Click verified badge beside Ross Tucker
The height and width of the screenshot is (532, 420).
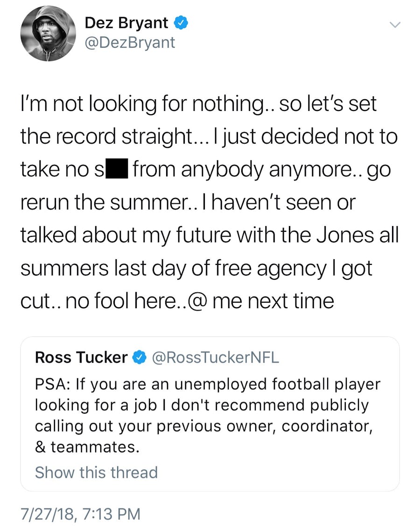pos(139,358)
